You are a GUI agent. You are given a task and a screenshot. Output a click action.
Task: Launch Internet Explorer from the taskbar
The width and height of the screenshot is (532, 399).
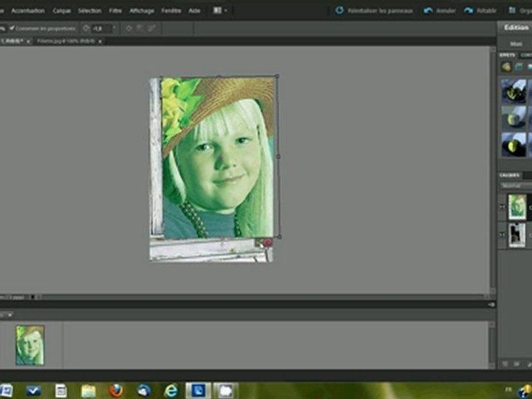(x=171, y=391)
